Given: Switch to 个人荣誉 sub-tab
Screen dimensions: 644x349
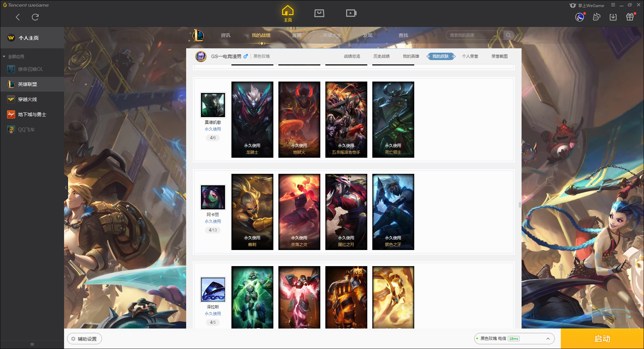Looking at the screenshot, I should tap(470, 56).
